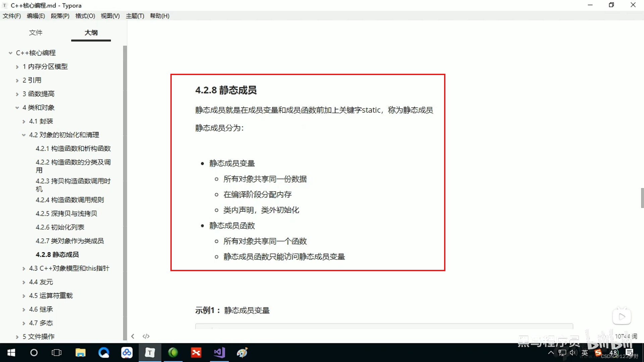Toggle the 英 input language indicator

click(585, 353)
